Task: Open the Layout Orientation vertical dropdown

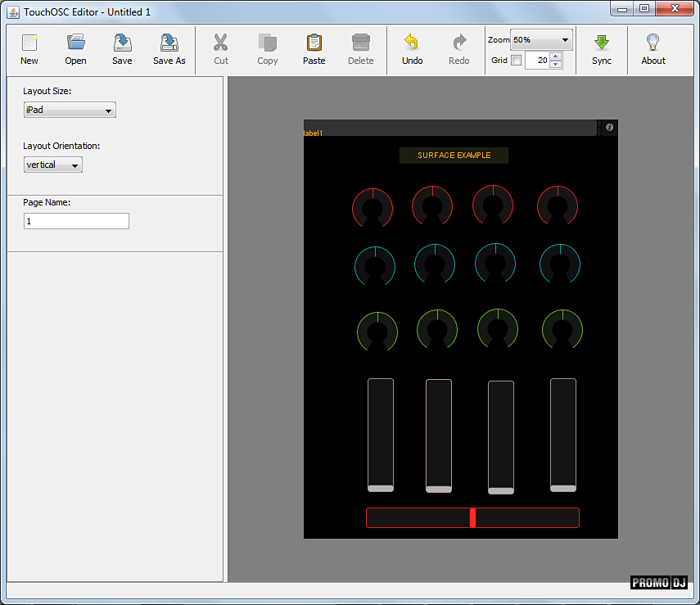Action: (52, 165)
